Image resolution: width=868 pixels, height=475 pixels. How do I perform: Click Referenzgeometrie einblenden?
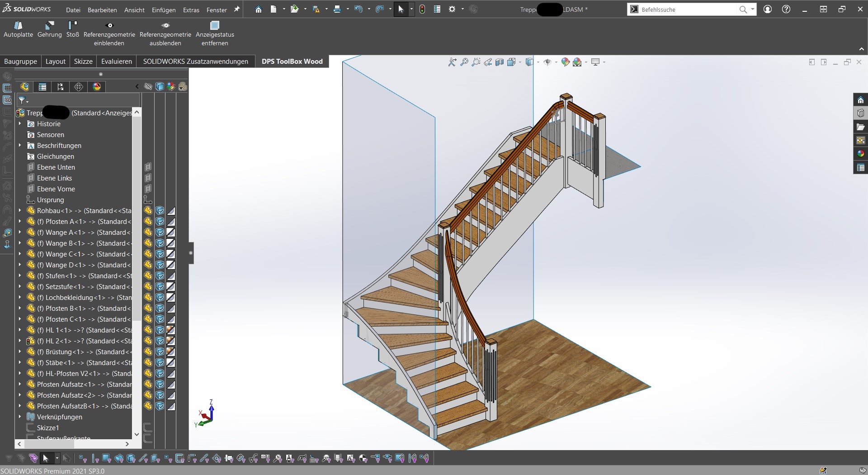[x=109, y=34]
